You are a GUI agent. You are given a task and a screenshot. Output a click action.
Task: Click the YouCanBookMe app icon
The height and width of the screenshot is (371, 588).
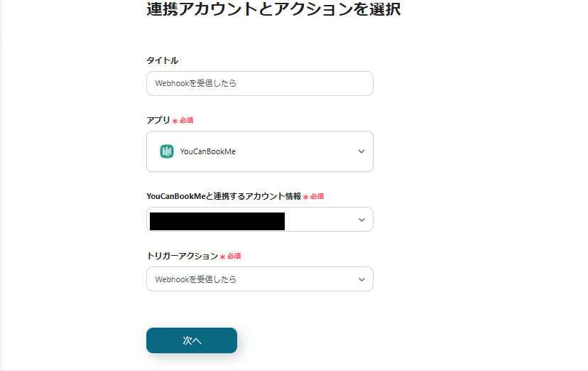point(167,151)
